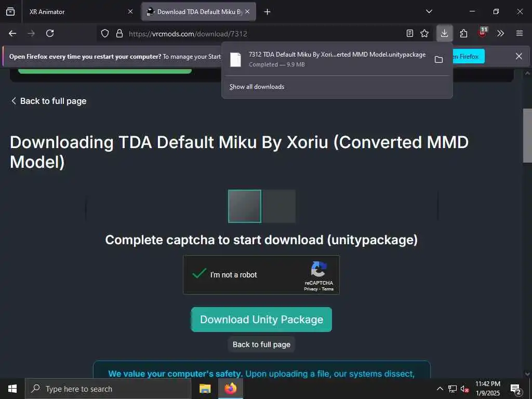Go forward with the arrow button
The height and width of the screenshot is (399, 532).
pos(31,33)
